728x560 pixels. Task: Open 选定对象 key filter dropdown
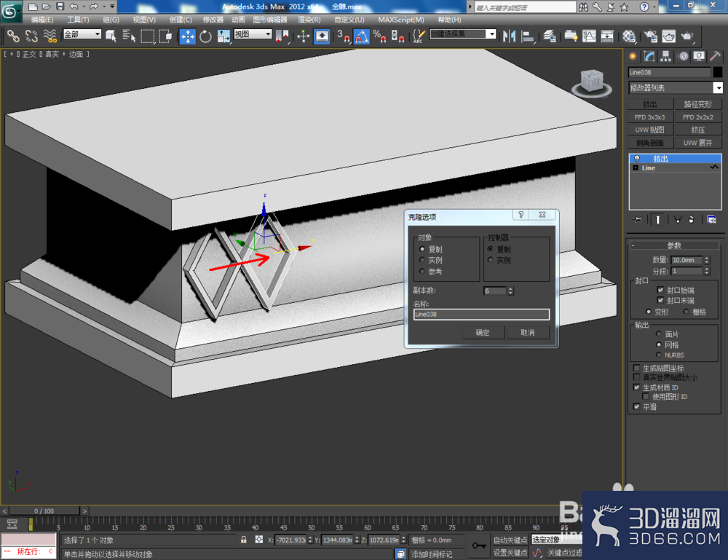coord(556,540)
